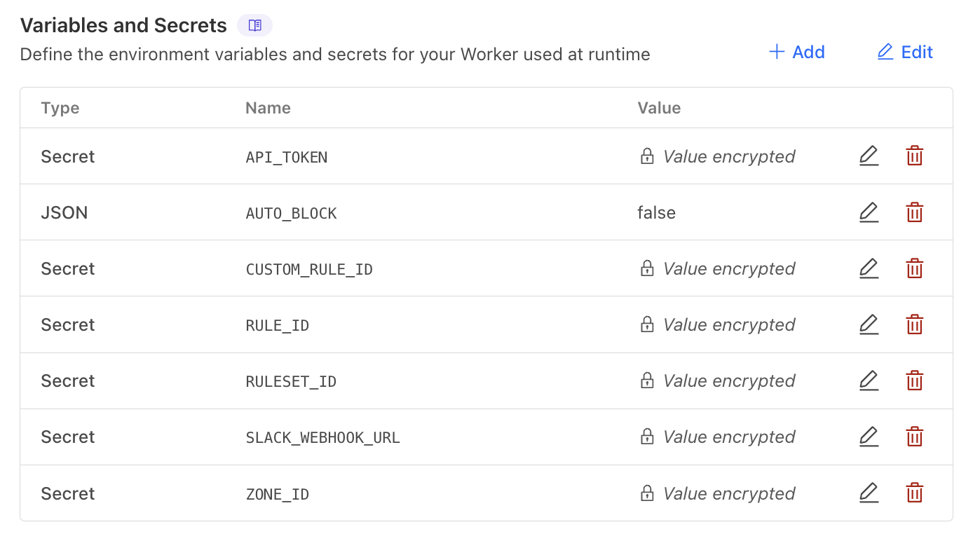Select the API_TOKEN name text
The width and height of the screenshot is (980, 555).
point(287,157)
